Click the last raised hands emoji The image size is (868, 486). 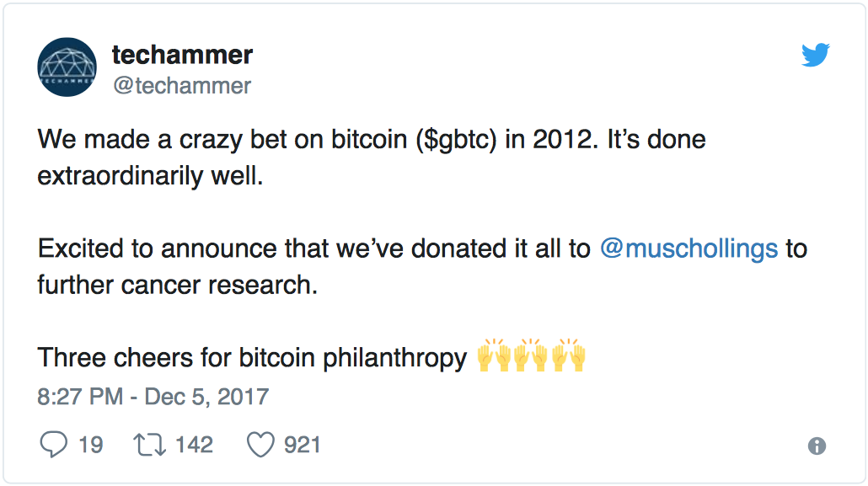[569, 355]
